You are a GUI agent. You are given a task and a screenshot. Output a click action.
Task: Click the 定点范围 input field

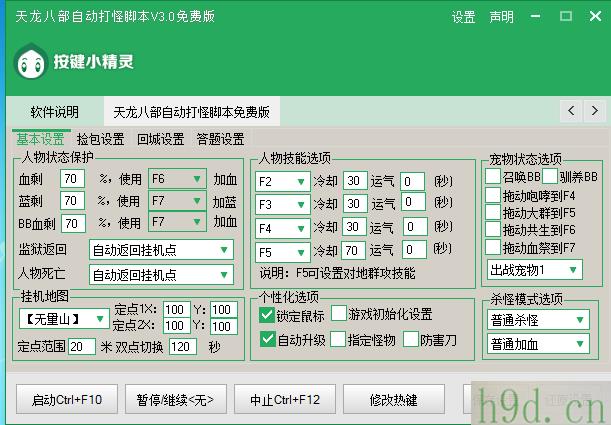(x=82, y=346)
